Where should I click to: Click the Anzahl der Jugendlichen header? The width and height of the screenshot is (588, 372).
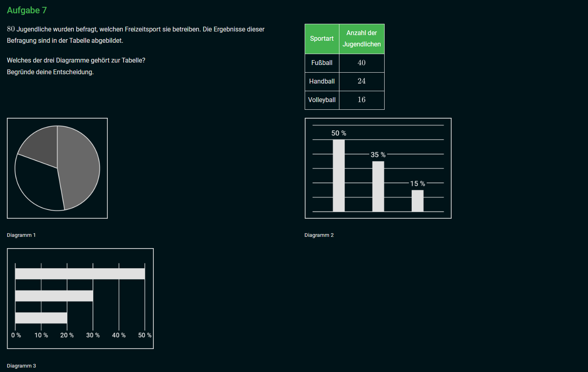coord(362,39)
